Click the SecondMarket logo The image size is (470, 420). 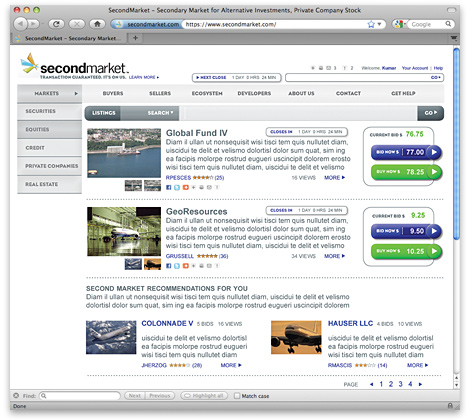point(74,64)
